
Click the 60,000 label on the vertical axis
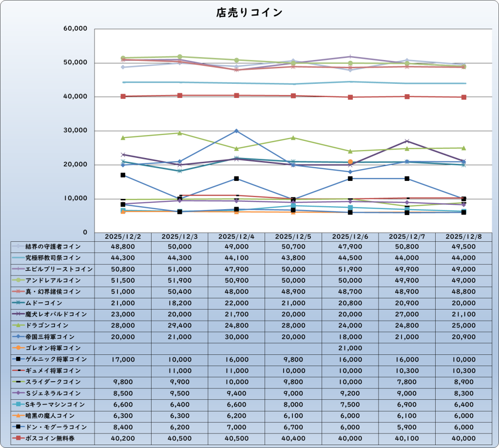point(76,29)
